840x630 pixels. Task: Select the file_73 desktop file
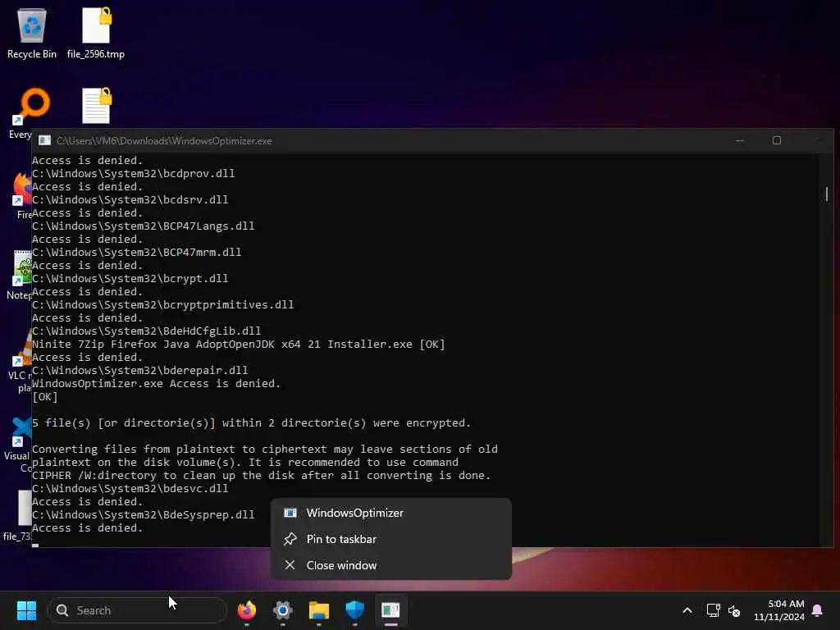tap(20, 514)
